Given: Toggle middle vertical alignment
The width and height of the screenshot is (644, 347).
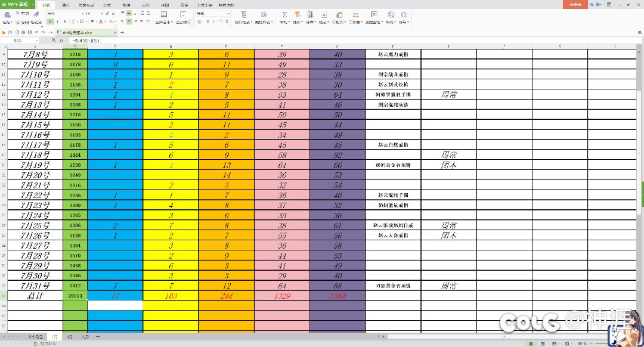Looking at the screenshot, I should [x=129, y=14].
